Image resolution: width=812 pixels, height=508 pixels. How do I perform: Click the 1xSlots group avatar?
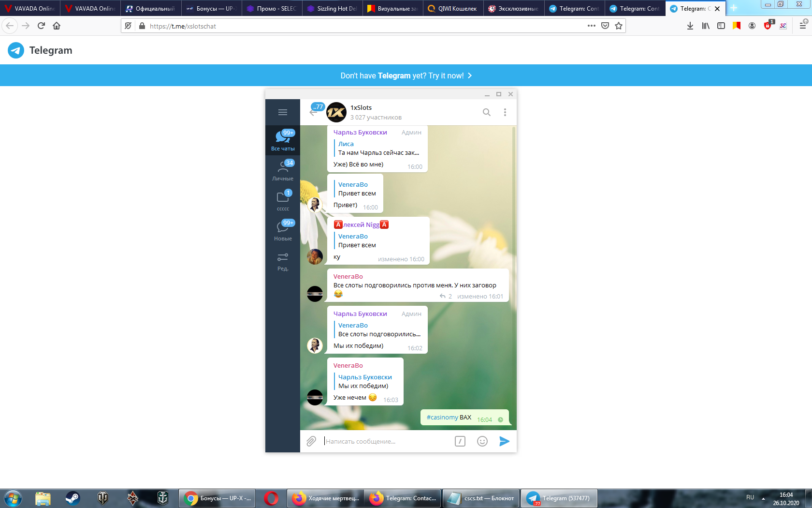[x=336, y=112]
